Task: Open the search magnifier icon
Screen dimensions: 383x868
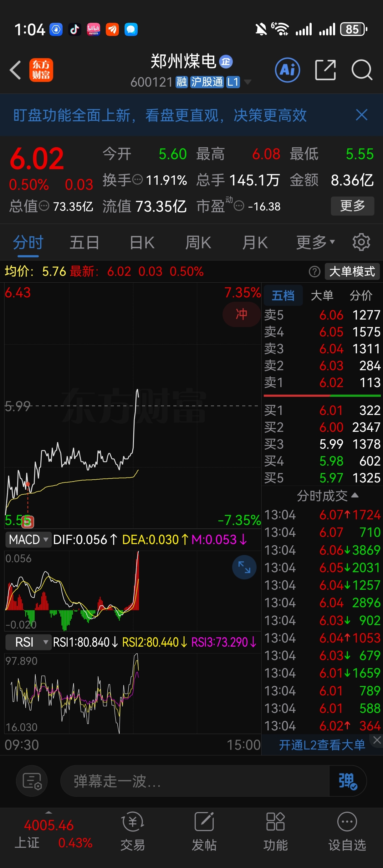Action: pos(362,70)
